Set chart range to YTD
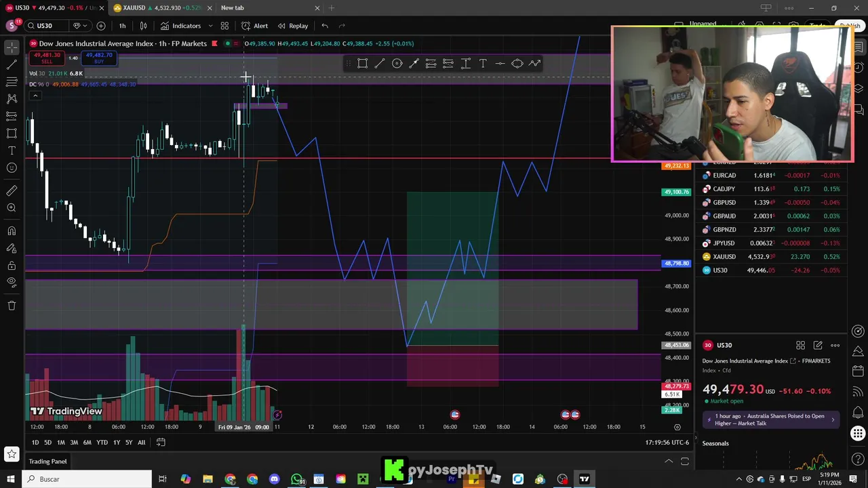 point(102,443)
